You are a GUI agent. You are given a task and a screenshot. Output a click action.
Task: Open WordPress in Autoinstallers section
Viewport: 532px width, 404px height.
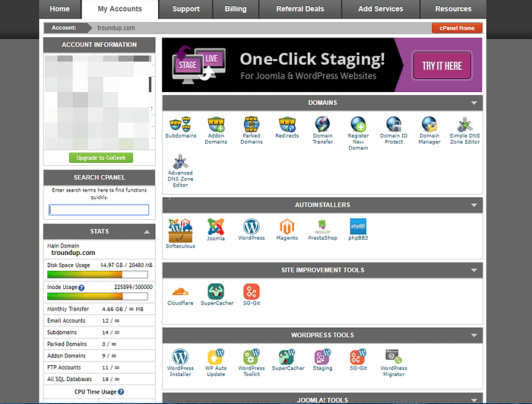click(x=252, y=230)
